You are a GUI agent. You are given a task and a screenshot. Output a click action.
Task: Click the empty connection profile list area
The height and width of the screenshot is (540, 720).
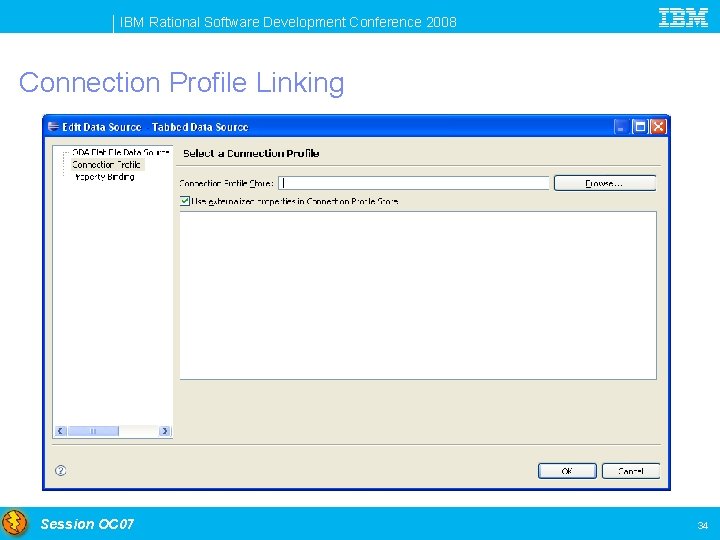pyautogui.click(x=418, y=295)
